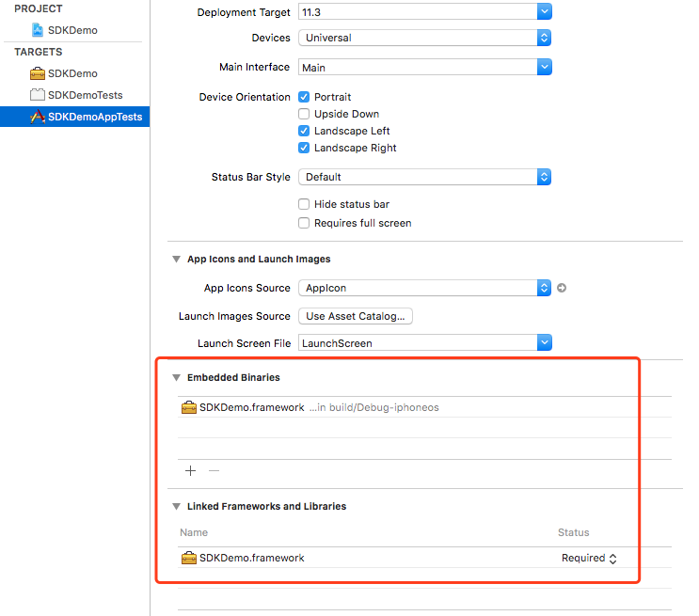
Task: Collapse the Embedded Binaries section
Action: coord(177,377)
